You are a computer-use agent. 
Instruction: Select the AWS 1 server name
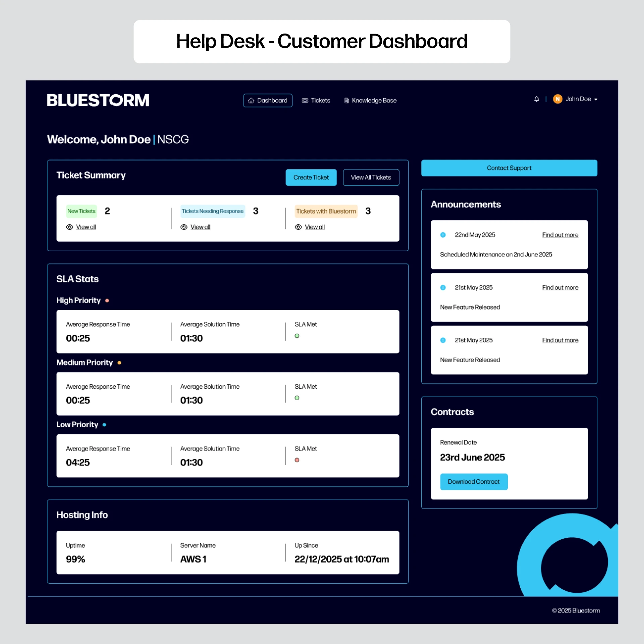193,559
